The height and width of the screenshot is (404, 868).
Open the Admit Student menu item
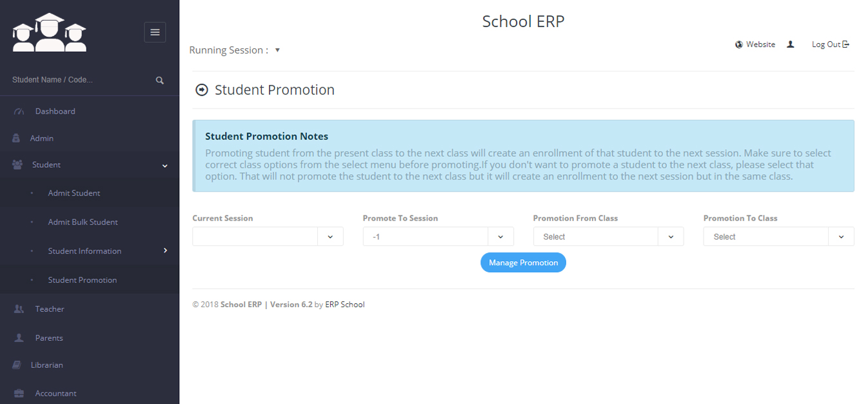coord(74,193)
